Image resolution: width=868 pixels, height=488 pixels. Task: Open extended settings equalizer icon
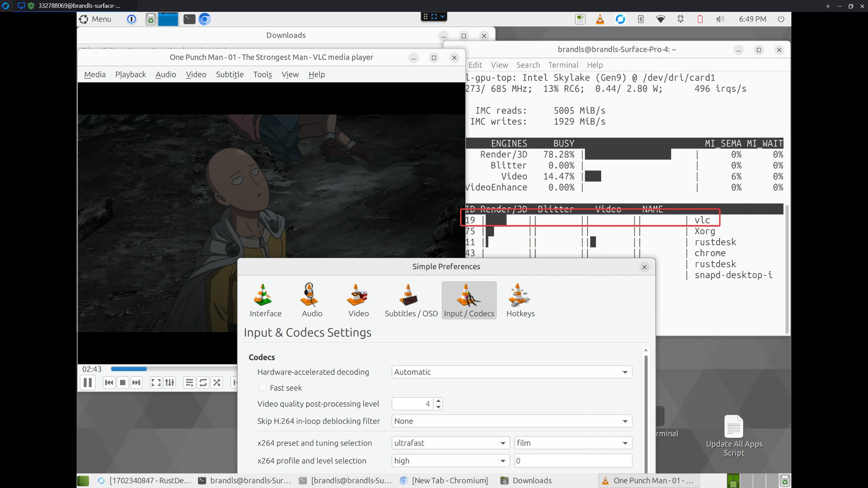coord(170,383)
